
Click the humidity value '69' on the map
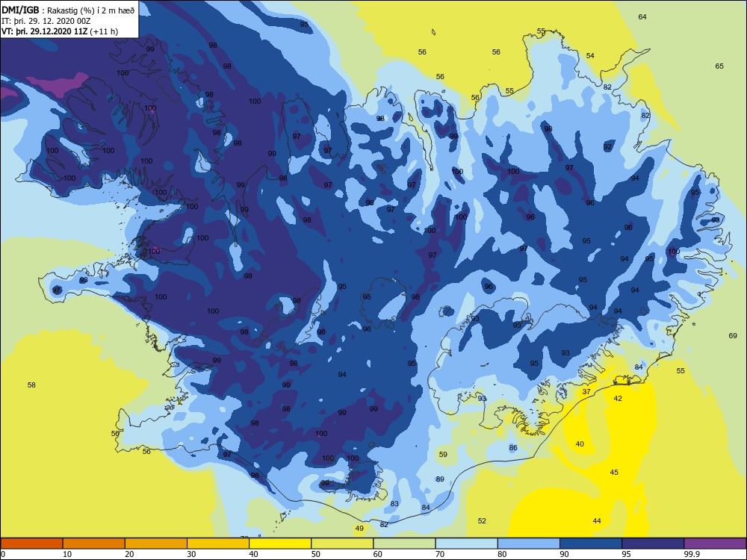tap(733, 336)
